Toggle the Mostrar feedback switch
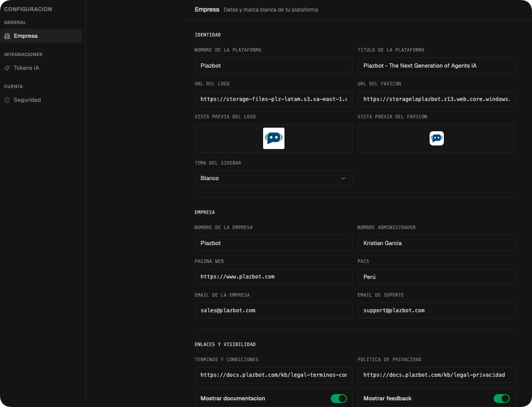532x407 pixels. coord(501,399)
